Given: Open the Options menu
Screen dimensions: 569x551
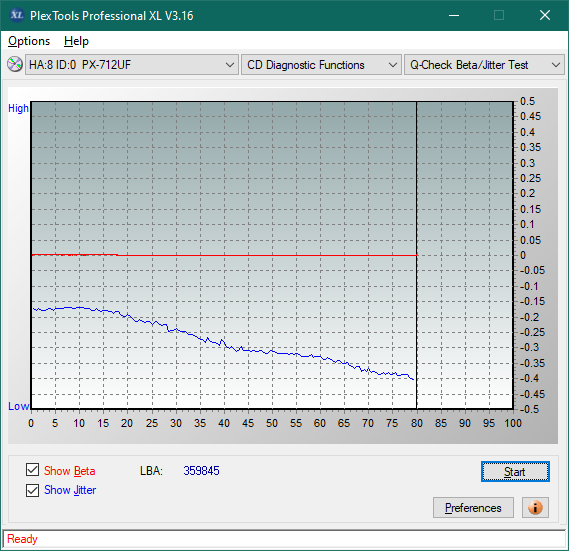Looking at the screenshot, I should click(x=29, y=41).
